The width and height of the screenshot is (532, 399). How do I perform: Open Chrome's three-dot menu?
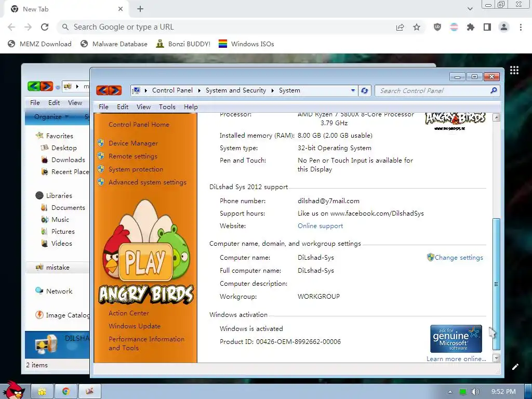(521, 27)
